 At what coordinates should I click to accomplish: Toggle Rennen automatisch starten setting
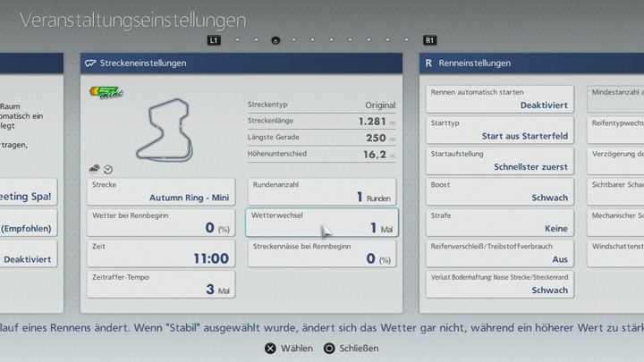point(499,99)
